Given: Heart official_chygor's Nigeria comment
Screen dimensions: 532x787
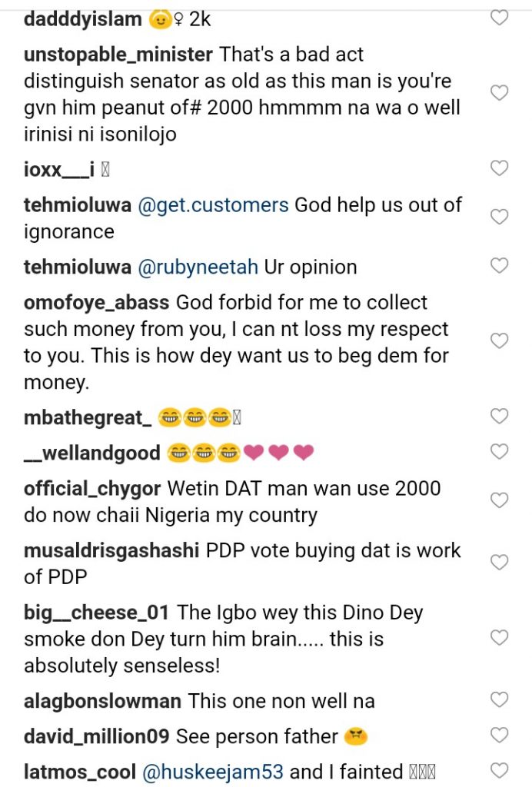Looking at the screenshot, I should 500,500.
